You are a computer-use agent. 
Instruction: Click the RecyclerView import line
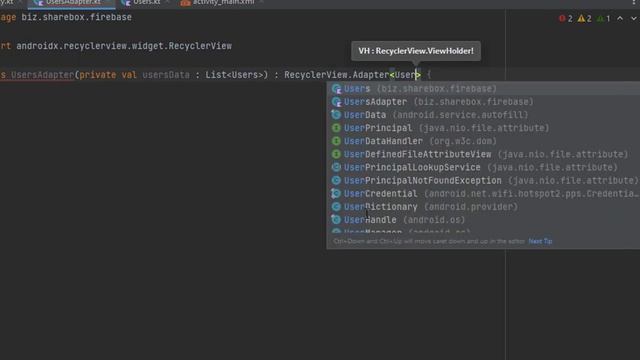pyautogui.click(x=116, y=46)
